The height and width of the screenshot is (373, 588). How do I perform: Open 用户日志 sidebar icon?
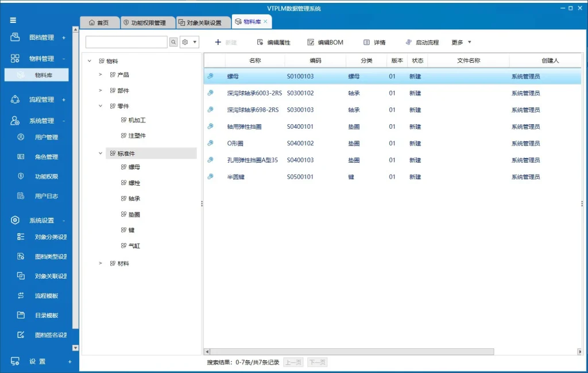point(21,195)
